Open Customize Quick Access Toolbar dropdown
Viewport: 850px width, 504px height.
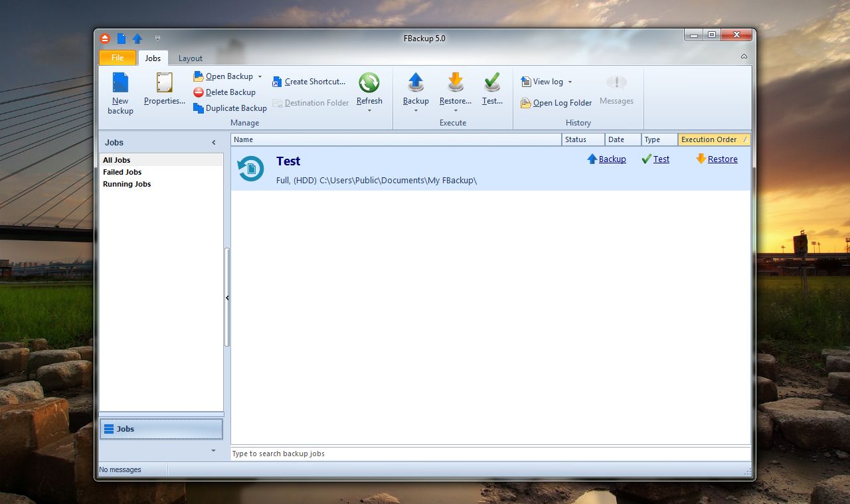[157, 39]
